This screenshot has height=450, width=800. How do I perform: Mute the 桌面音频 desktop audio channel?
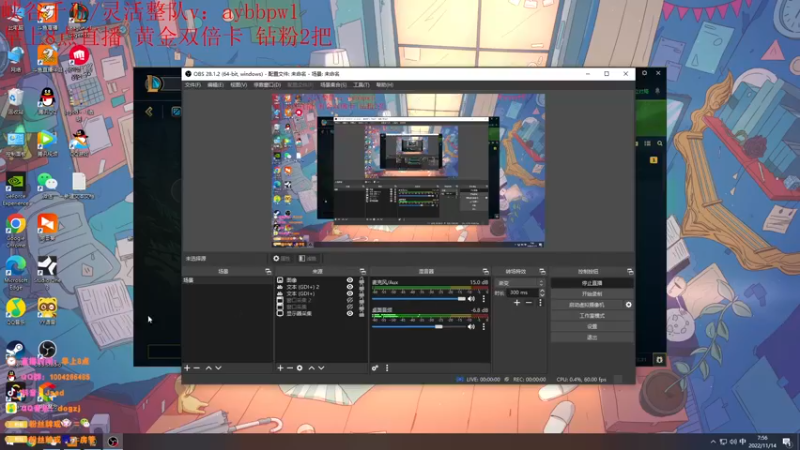point(471,327)
